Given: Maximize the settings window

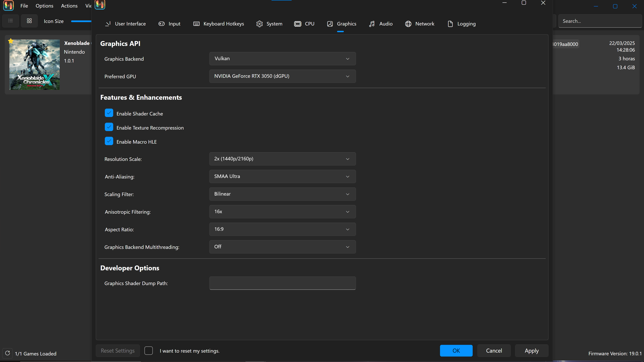Looking at the screenshot, I should (x=524, y=3).
